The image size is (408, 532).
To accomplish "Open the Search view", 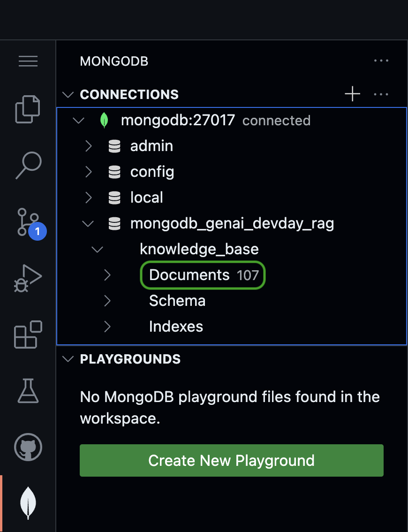I will pos(29,165).
